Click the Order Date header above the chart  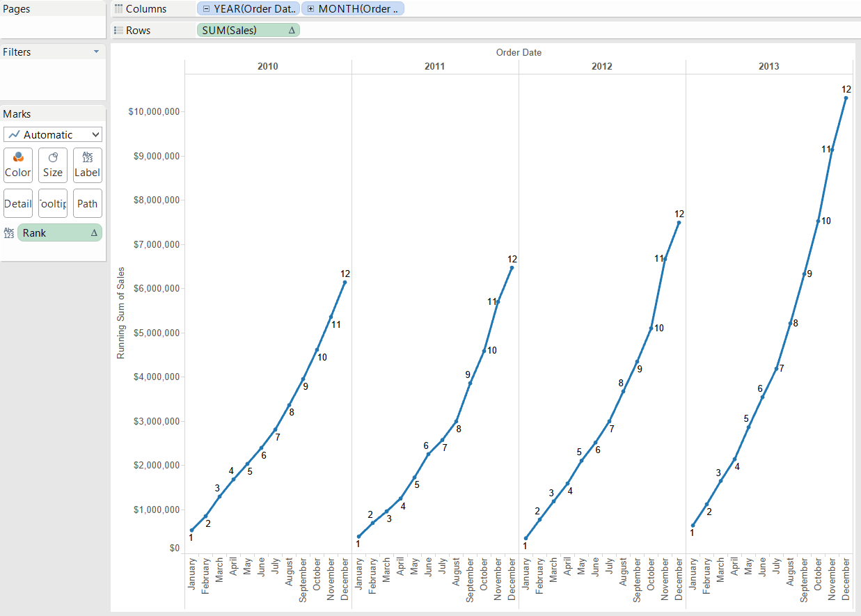coord(519,53)
